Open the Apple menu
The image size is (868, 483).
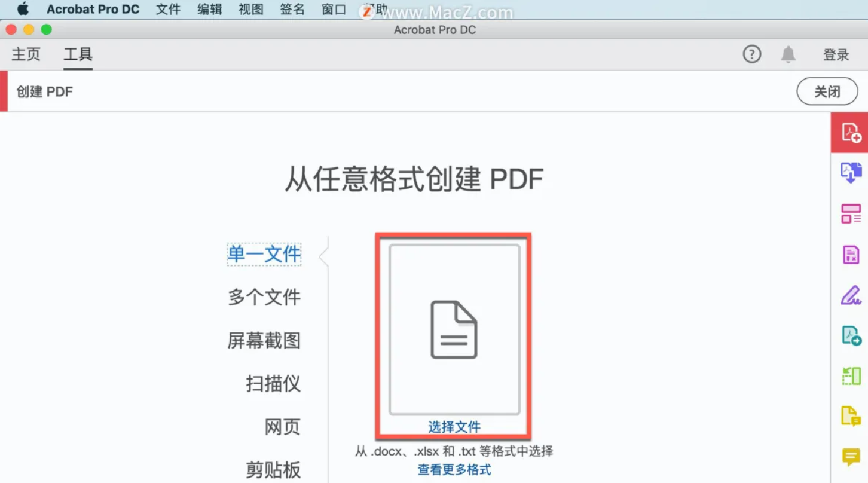click(x=23, y=10)
